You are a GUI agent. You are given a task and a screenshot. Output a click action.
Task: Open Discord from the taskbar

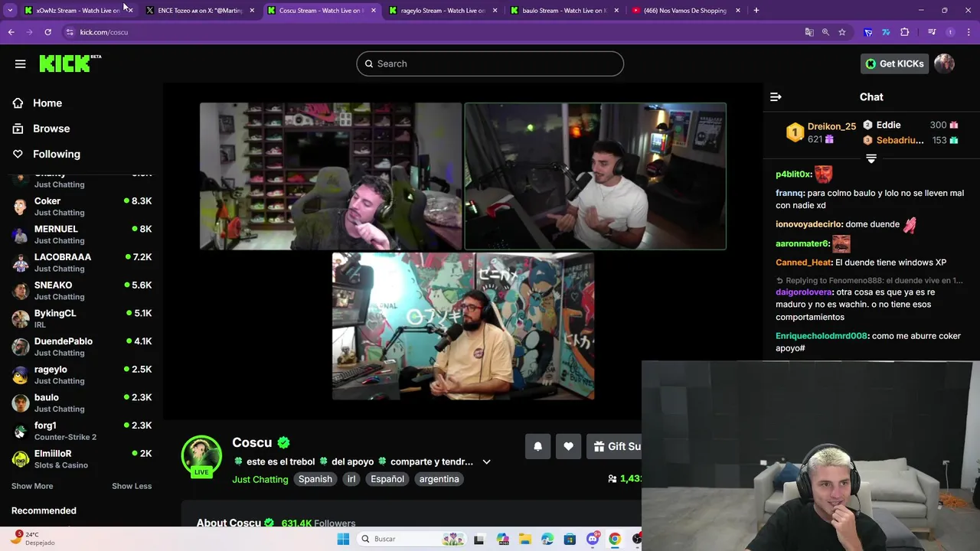(x=592, y=539)
